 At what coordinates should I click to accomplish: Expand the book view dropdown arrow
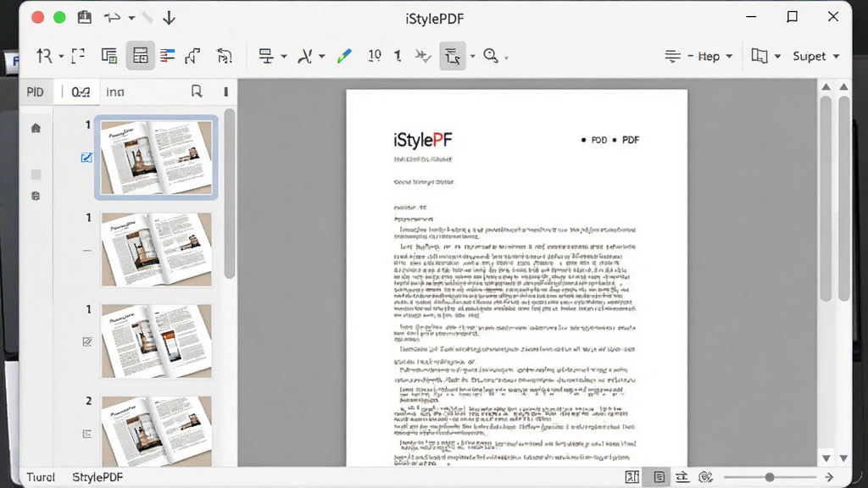[777, 57]
